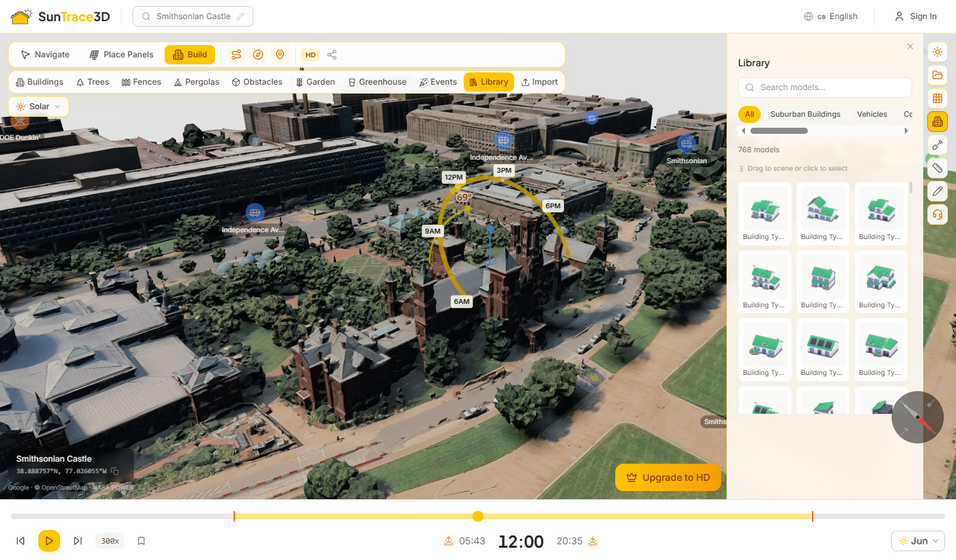The height and width of the screenshot is (560, 956).
Task: Close the Library panel
Action: pyautogui.click(x=910, y=46)
